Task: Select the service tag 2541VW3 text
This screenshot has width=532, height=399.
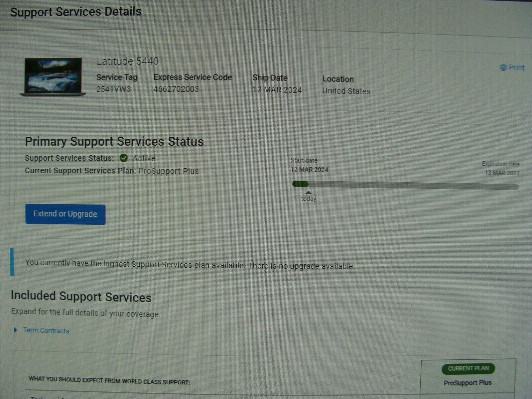Action: point(113,89)
